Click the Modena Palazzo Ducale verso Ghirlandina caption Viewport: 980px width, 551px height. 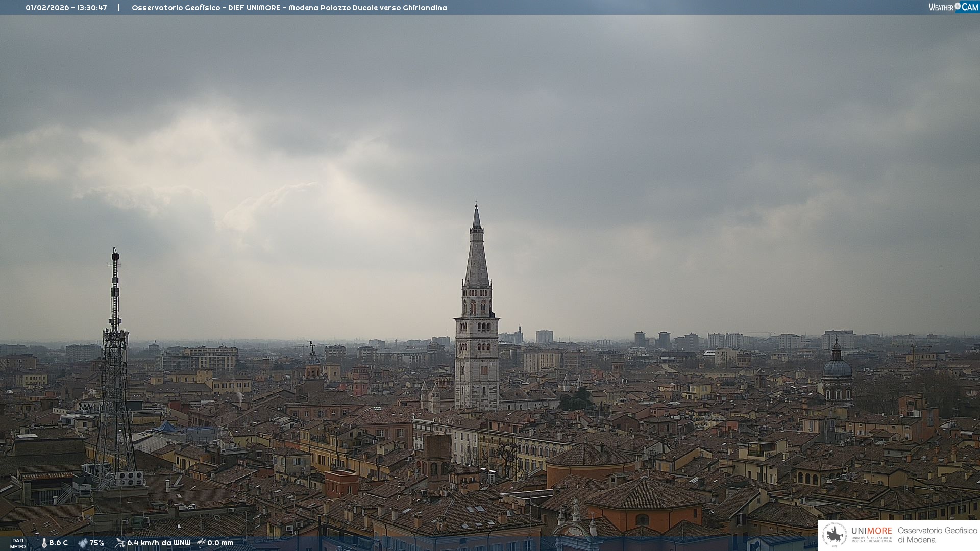pyautogui.click(x=367, y=8)
